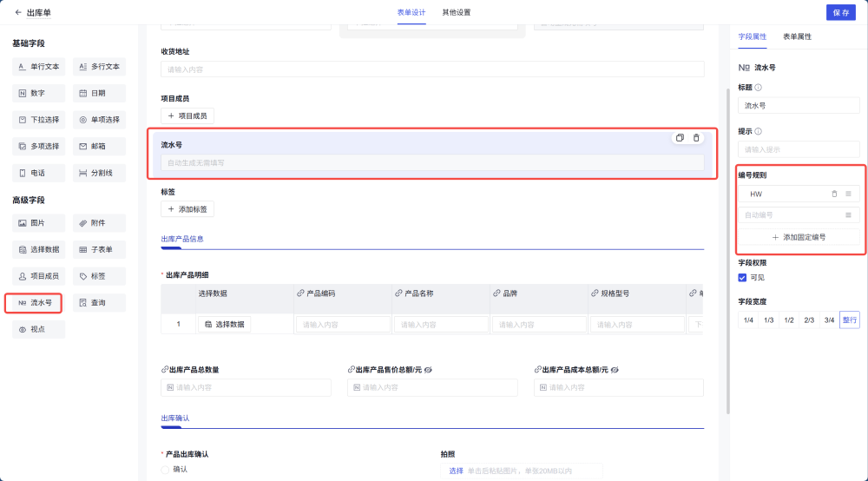Viewport: 868px width, 481px height.
Task: Click the 保存 button
Action: pyautogui.click(x=840, y=12)
